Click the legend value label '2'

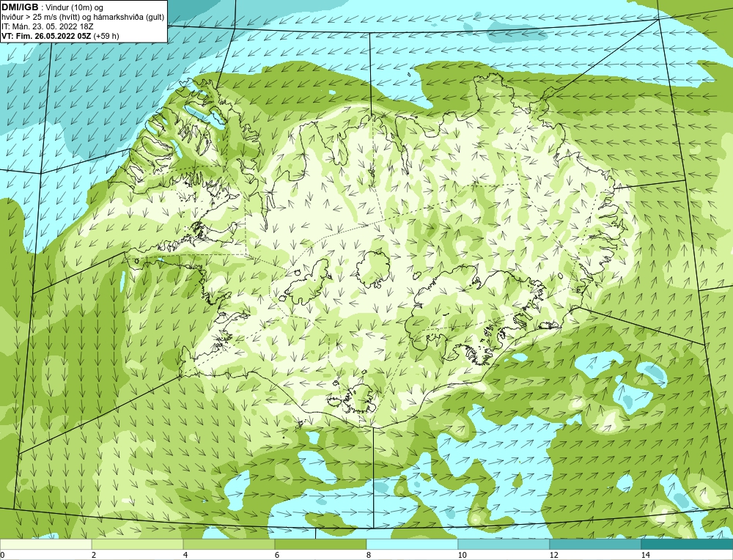pos(94,555)
